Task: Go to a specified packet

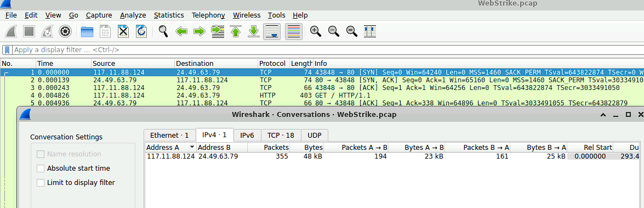Action: (x=218, y=31)
